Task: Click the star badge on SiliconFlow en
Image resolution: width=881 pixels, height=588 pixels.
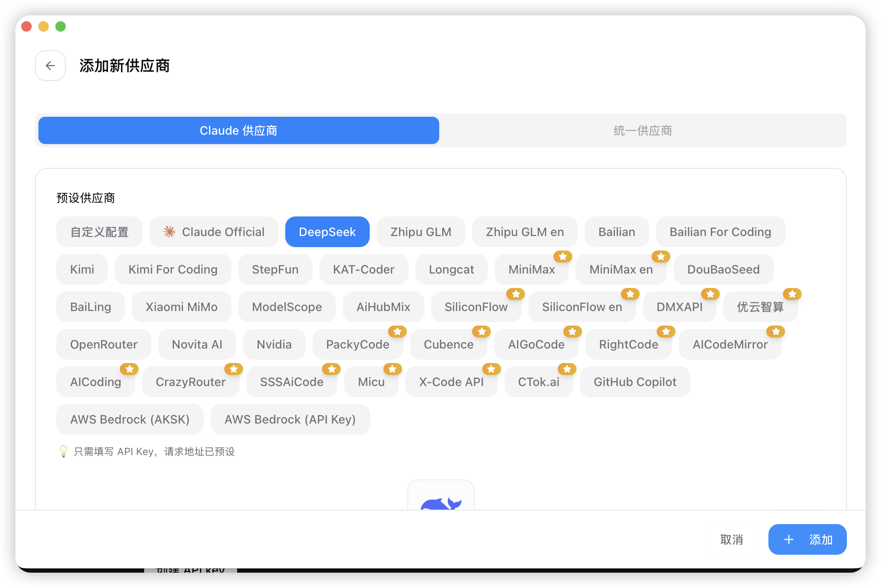Action: [630, 294]
